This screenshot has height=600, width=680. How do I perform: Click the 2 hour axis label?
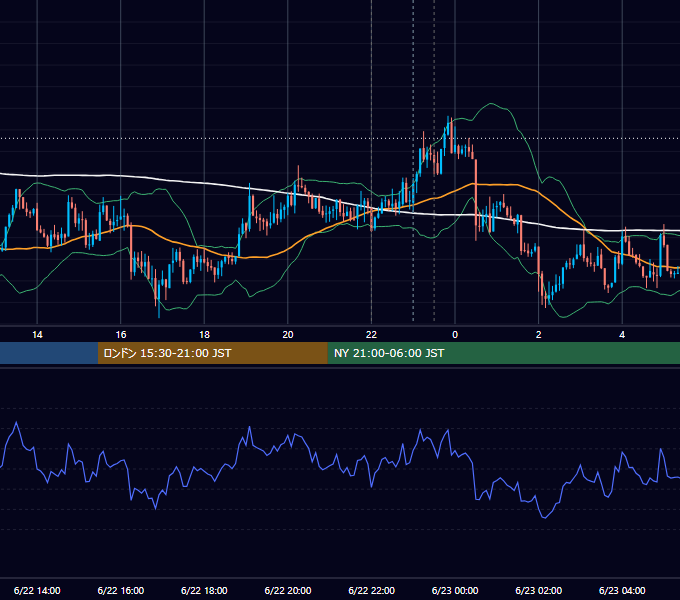coord(539,335)
